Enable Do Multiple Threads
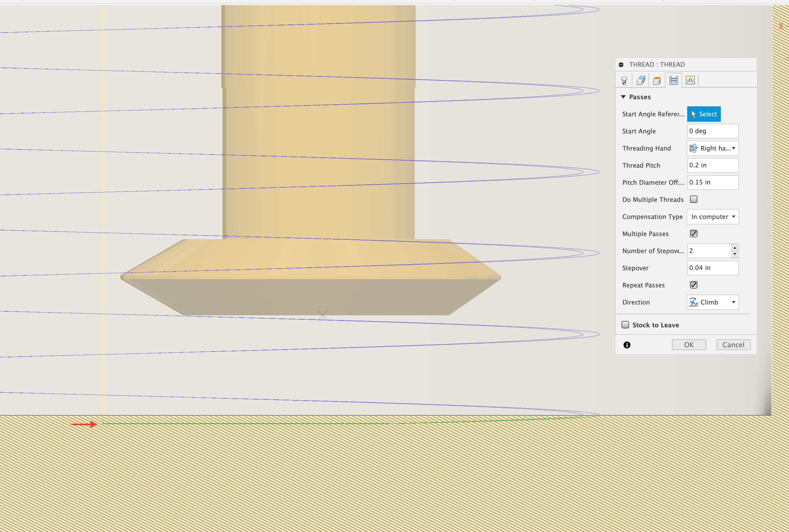The width and height of the screenshot is (789, 532). [694, 199]
